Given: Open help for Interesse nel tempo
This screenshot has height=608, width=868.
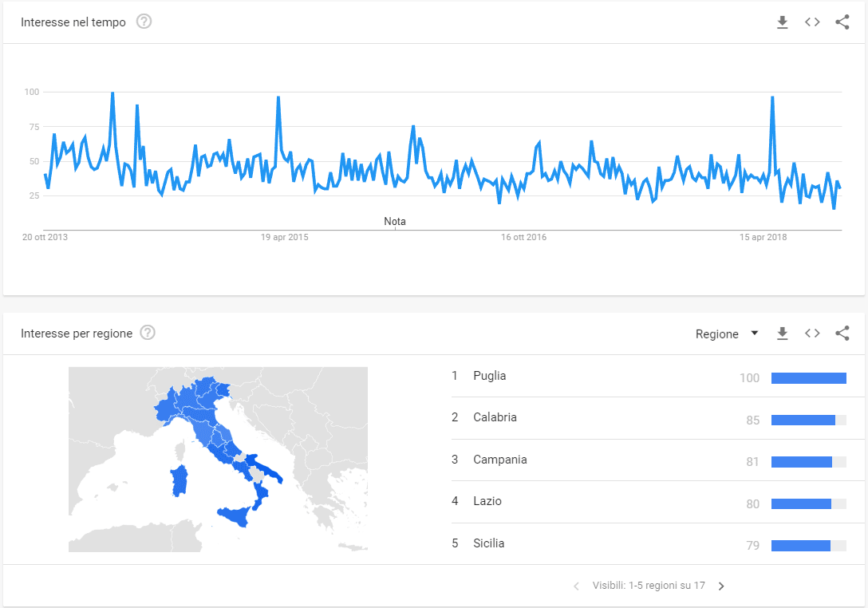Looking at the screenshot, I should coord(144,22).
